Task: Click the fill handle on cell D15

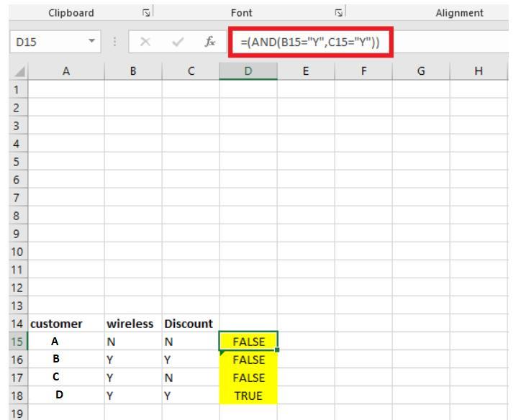Action: click(x=277, y=350)
